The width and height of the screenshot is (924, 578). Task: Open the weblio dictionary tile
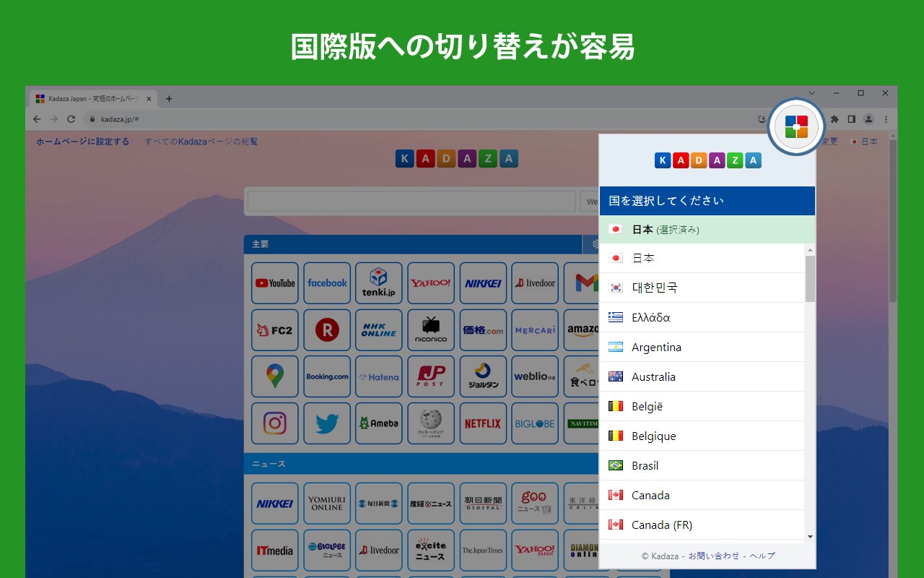[x=535, y=376]
